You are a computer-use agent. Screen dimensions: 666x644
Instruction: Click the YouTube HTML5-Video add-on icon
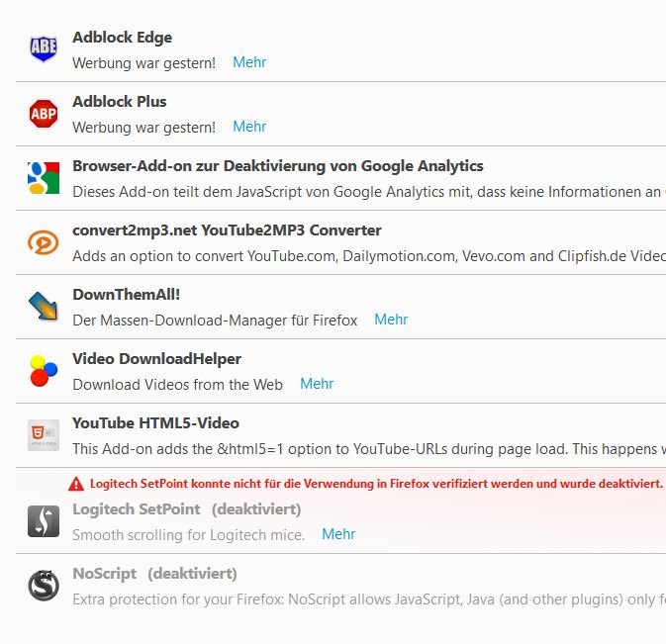point(44,435)
